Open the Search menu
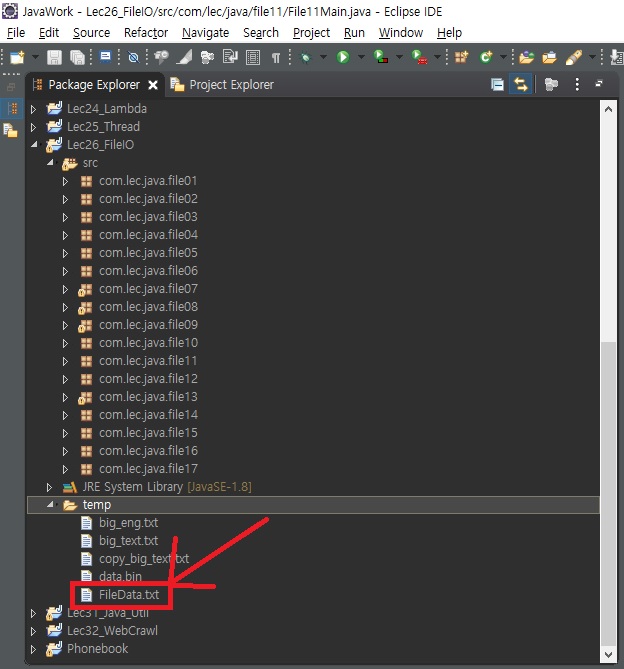 point(261,33)
